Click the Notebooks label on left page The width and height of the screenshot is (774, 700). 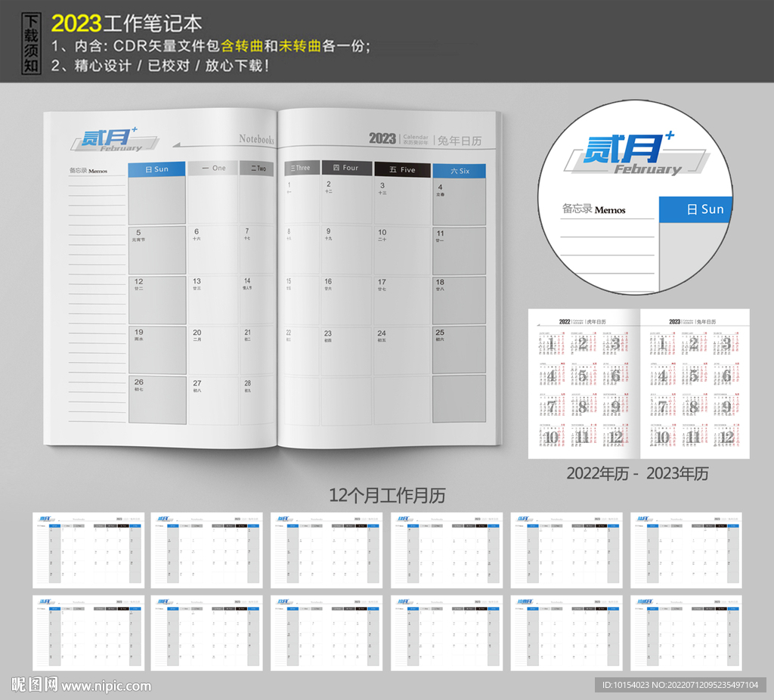pyautogui.click(x=256, y=139)
